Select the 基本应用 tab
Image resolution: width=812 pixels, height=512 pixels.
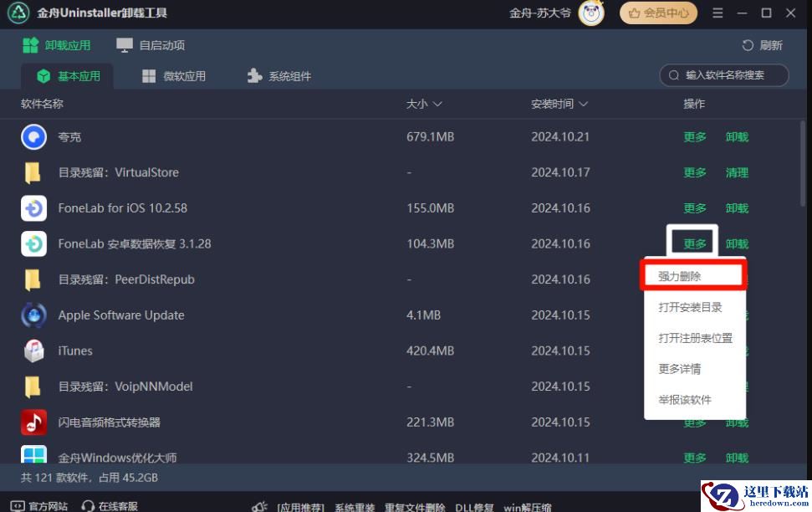pos(69,76)
